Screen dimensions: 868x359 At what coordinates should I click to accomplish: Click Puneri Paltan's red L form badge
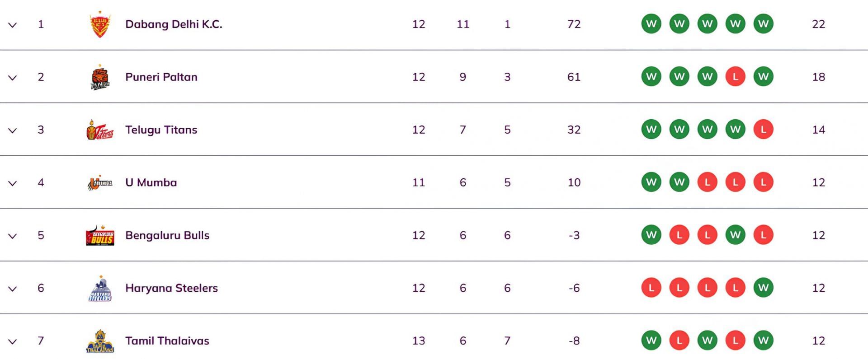pyautogui.click(x=735, y=77)
